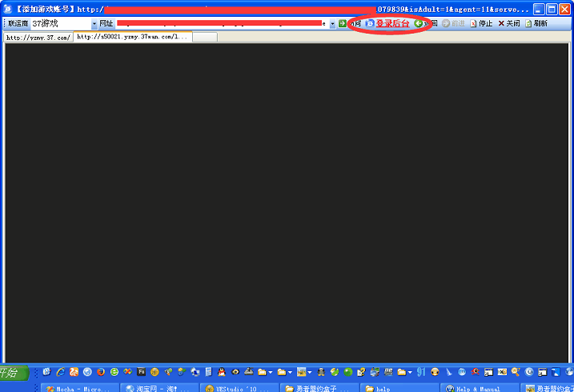Launch Firefox from quick launch
574x392 pixels.
point(101,372)
